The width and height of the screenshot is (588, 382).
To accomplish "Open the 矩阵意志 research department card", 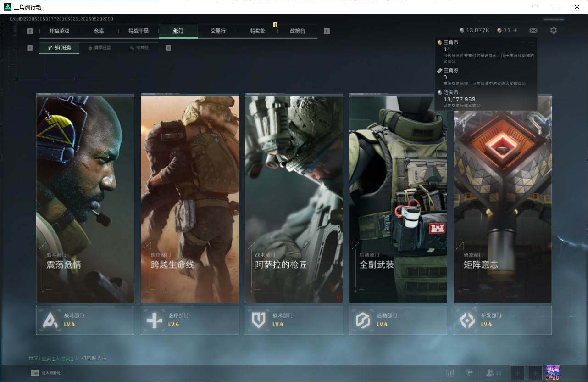I will 503,198.
